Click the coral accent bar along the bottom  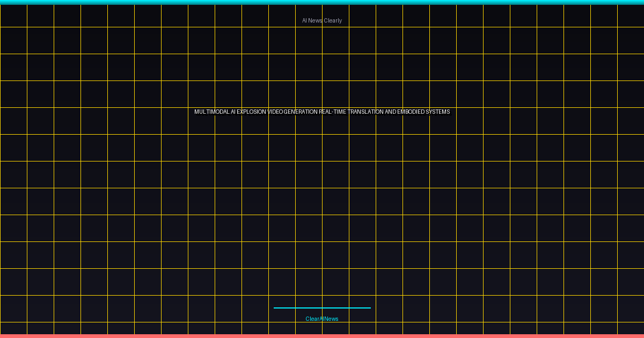tap(322, 336)
